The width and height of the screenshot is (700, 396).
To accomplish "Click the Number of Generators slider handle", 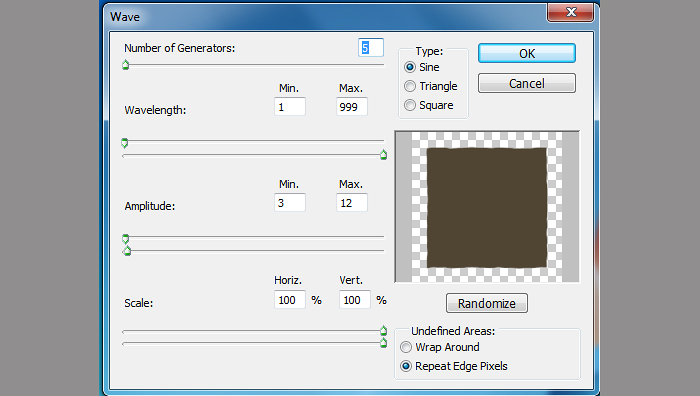I will [x=125, y=65].
